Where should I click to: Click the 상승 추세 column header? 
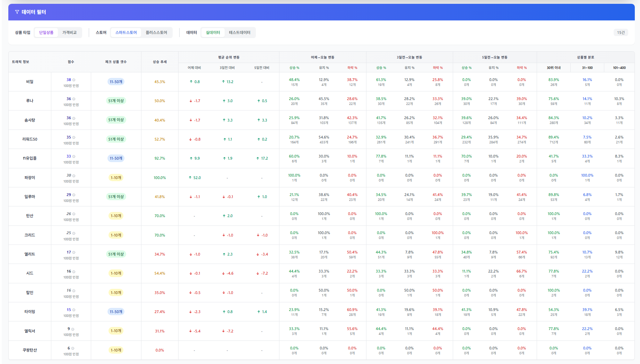point(160,62)
